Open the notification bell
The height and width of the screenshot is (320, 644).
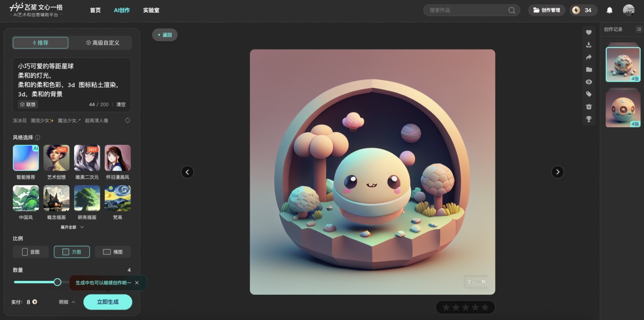pos(609,10)
